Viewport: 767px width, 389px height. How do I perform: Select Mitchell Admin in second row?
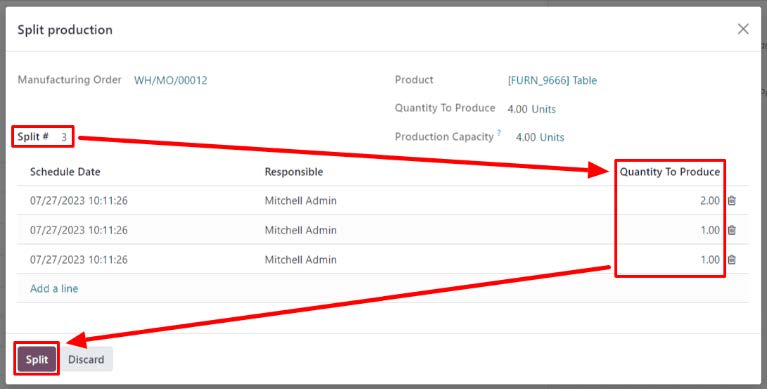(300, 230)
